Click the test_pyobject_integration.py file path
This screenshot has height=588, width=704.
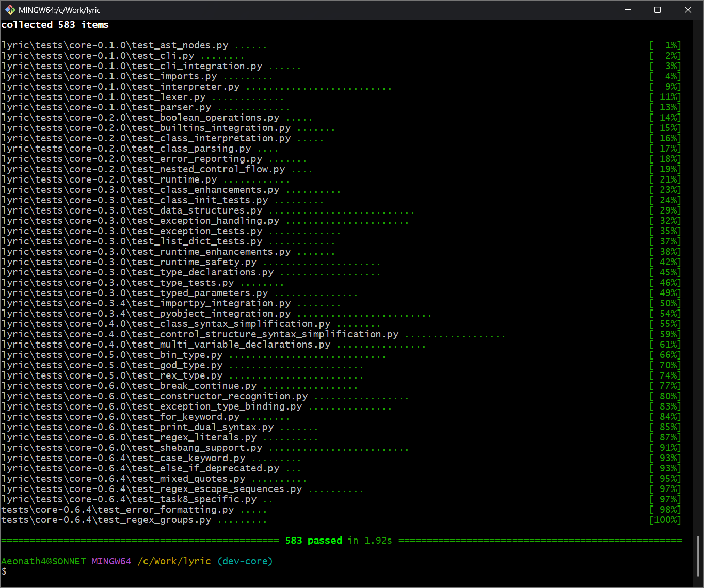(x=146, y=314)
